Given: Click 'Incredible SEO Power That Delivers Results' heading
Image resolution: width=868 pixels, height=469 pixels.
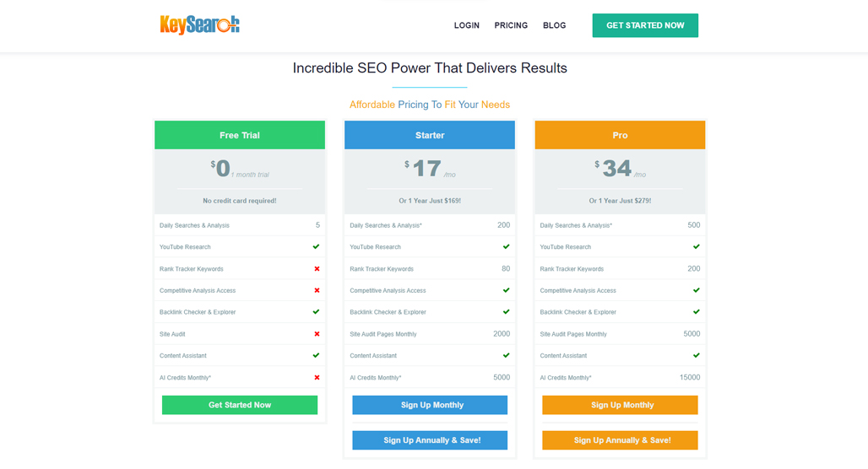Looking at the screenshot, I should (x=430, y=68).
